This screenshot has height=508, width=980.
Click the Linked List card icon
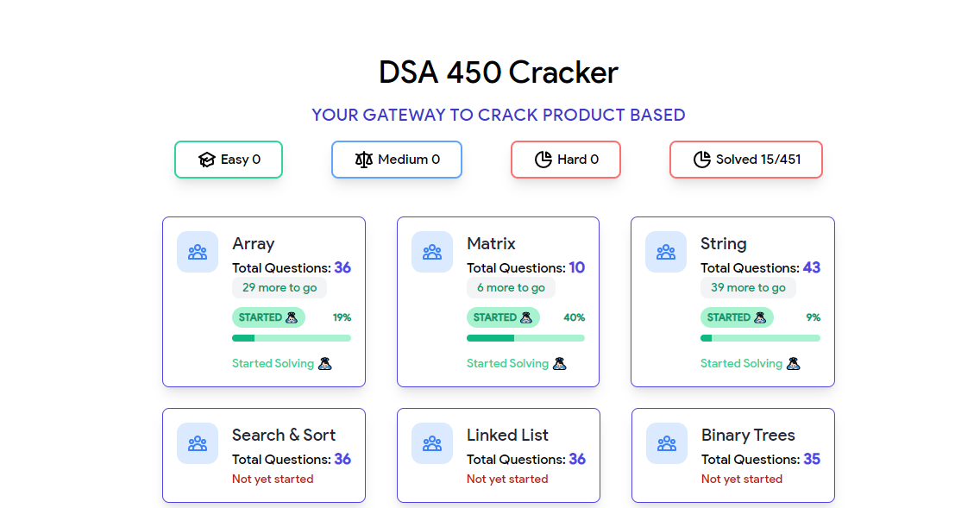[x=432, y=443]
